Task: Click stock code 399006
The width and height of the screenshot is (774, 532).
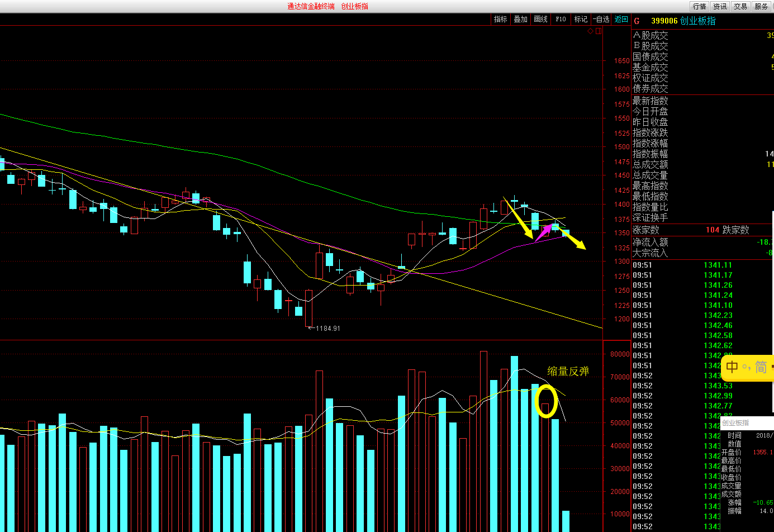Action: 664,21
